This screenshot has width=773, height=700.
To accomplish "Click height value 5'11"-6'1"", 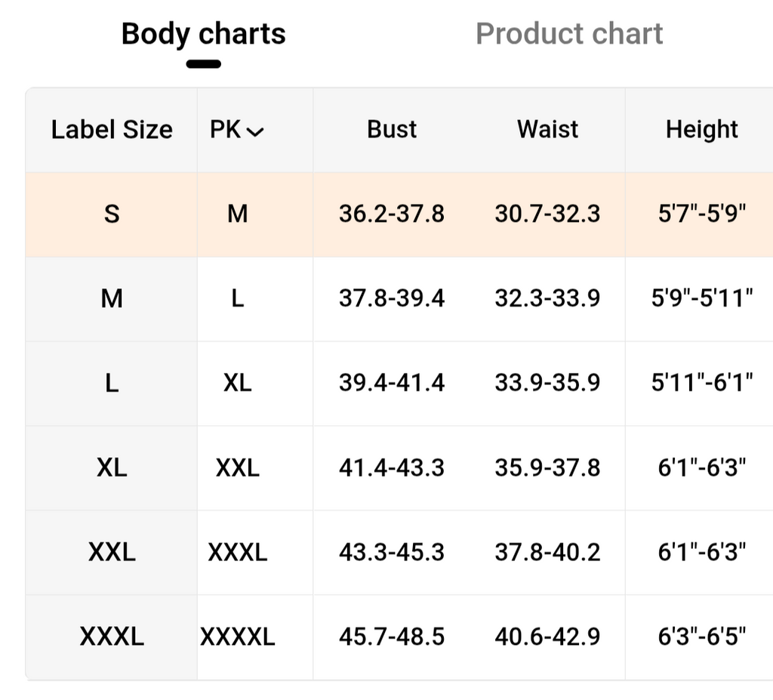I will 701,384.
